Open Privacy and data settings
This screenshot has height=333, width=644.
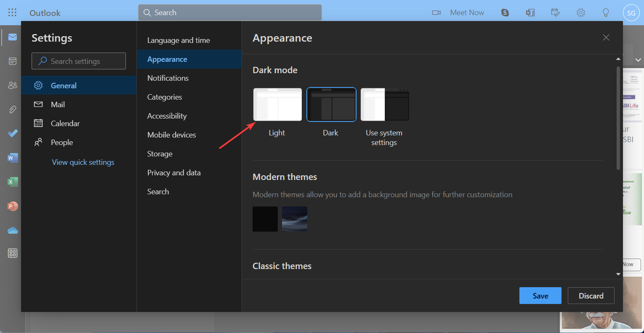coord(189,173)
